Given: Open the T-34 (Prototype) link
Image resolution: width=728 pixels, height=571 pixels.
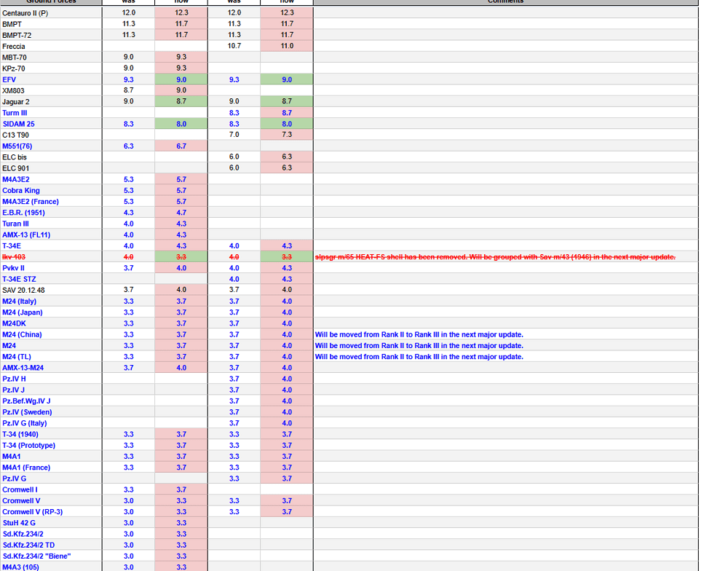Looking at the screenshot, I should coord(28,446).
